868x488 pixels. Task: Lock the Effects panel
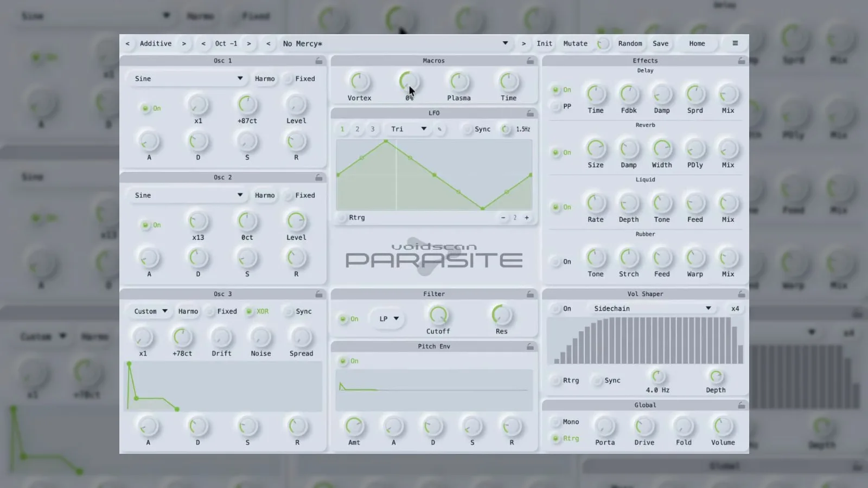(741, 61)
